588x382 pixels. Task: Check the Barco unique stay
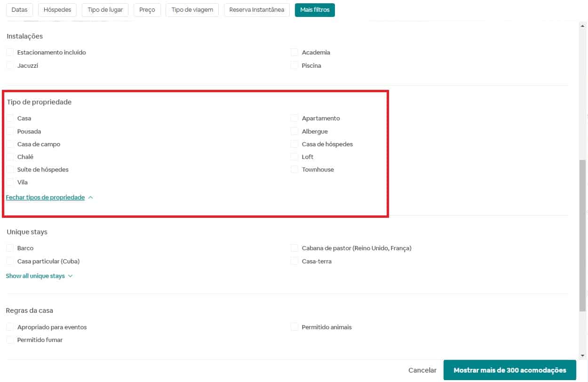click(10, 248)
